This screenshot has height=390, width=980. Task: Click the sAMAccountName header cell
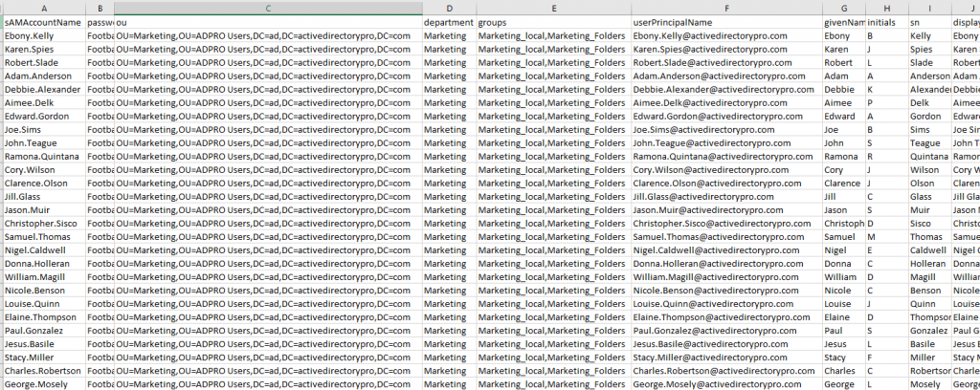pyautogui.click(x=44, y=23)
